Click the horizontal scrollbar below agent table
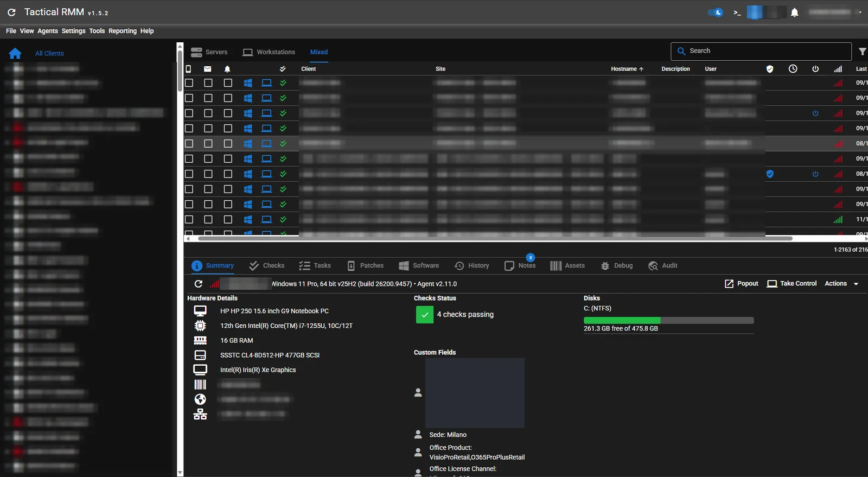Screen dimensions: 868x477 [495, 238]
